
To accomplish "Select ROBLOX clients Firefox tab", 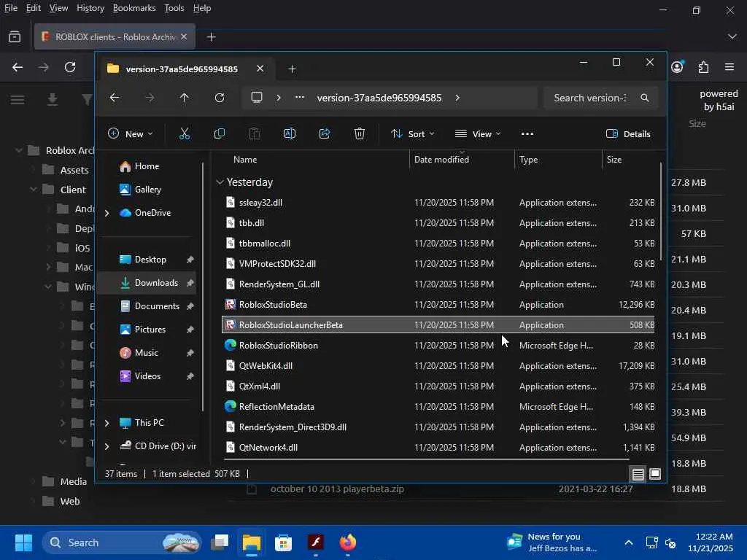I will tap(115, 36).
